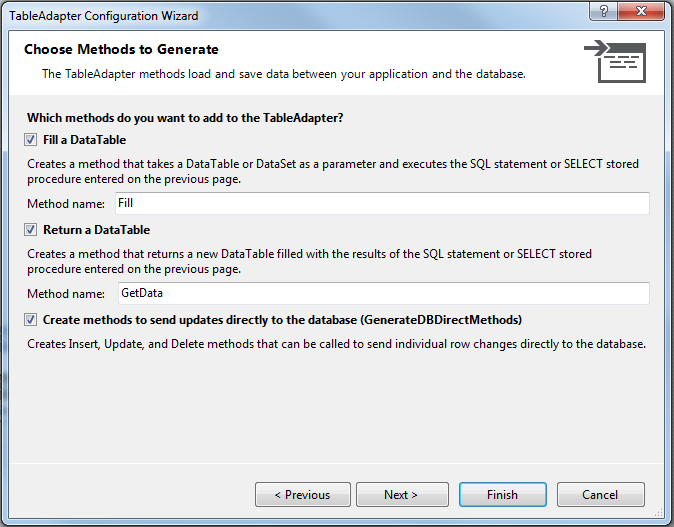Cancel the wizard
Image resolution: width=674 pixels, height=527 pixels.
pyautogui.click(x=600, y=495)
